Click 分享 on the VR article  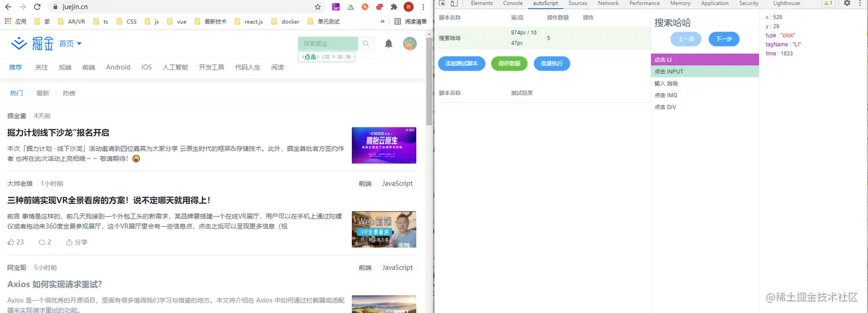[x=77, y=242]
